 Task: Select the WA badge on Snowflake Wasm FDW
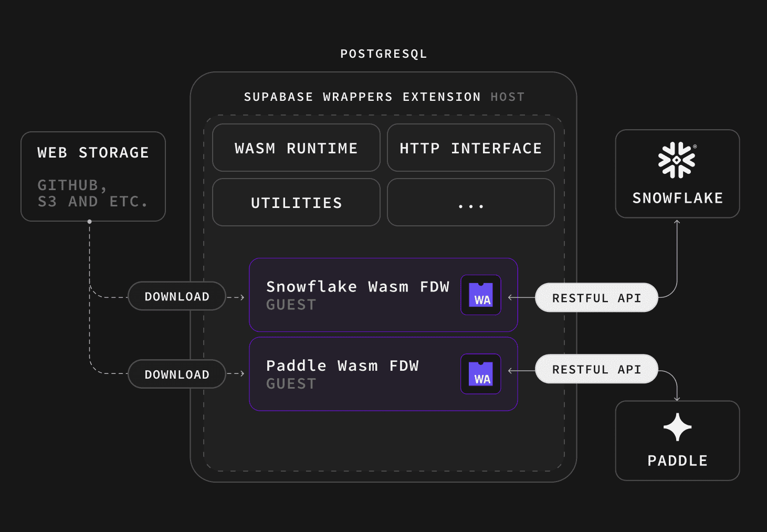480,295
